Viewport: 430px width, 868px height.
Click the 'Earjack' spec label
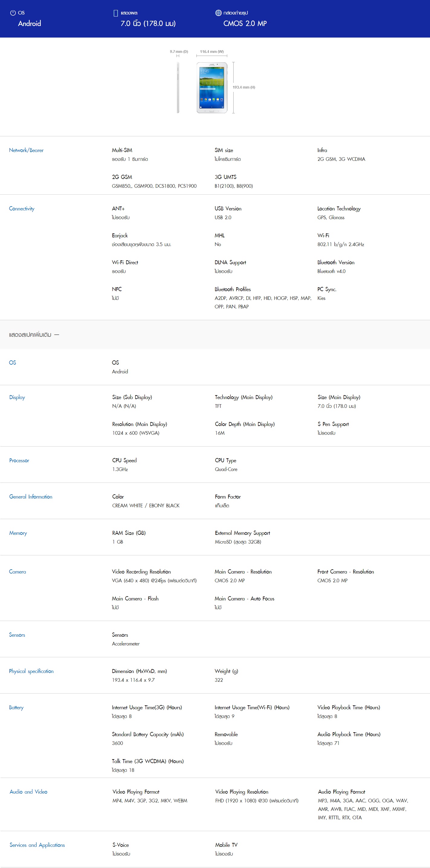pos(120,236)
